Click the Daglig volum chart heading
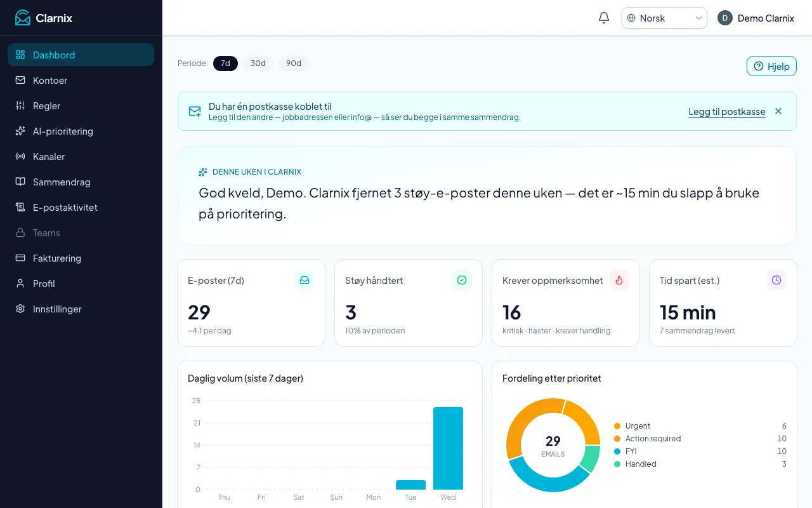812x508 pixels. point(246,378)
